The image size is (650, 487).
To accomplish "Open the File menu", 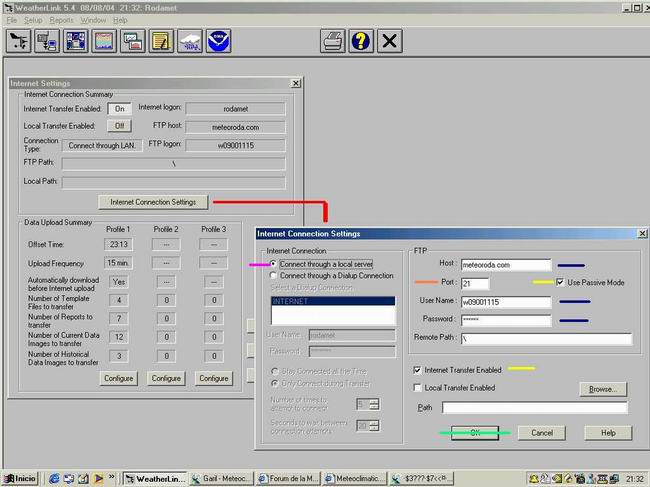I will pyautogui.click(x=12, y=20).
